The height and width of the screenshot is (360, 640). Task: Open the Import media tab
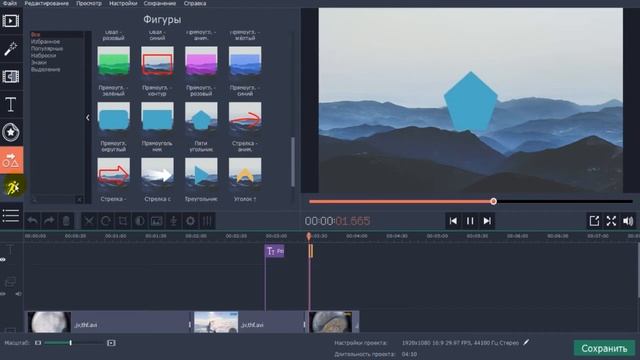pos(11,20)
